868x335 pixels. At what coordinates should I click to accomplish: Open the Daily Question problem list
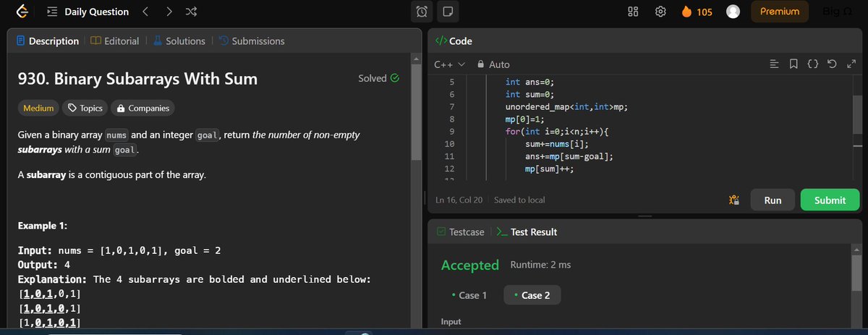pyautogui.click(x=52, y=12)
